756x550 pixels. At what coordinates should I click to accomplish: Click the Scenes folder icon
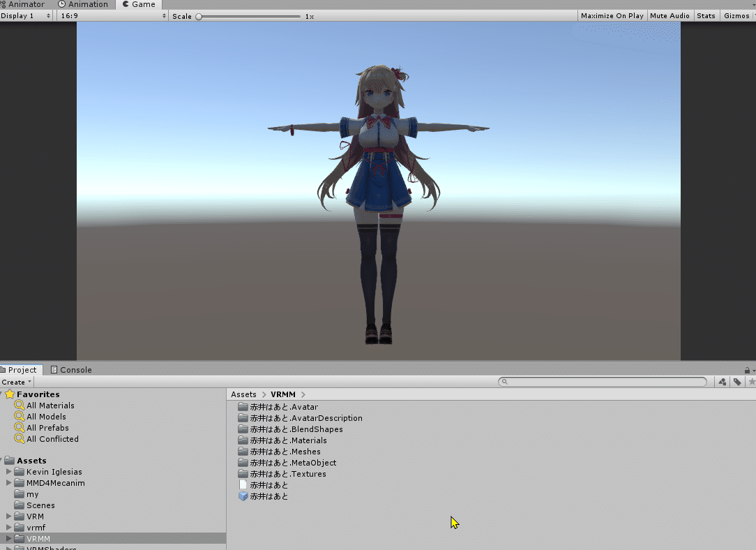20,505
